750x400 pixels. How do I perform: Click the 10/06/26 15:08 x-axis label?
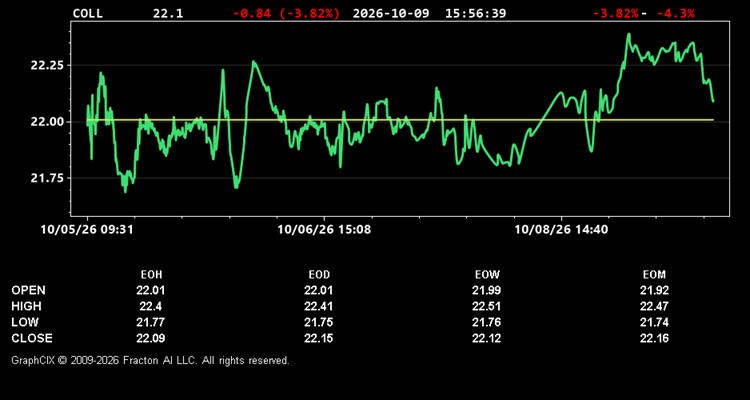click(x=324, y=230)
